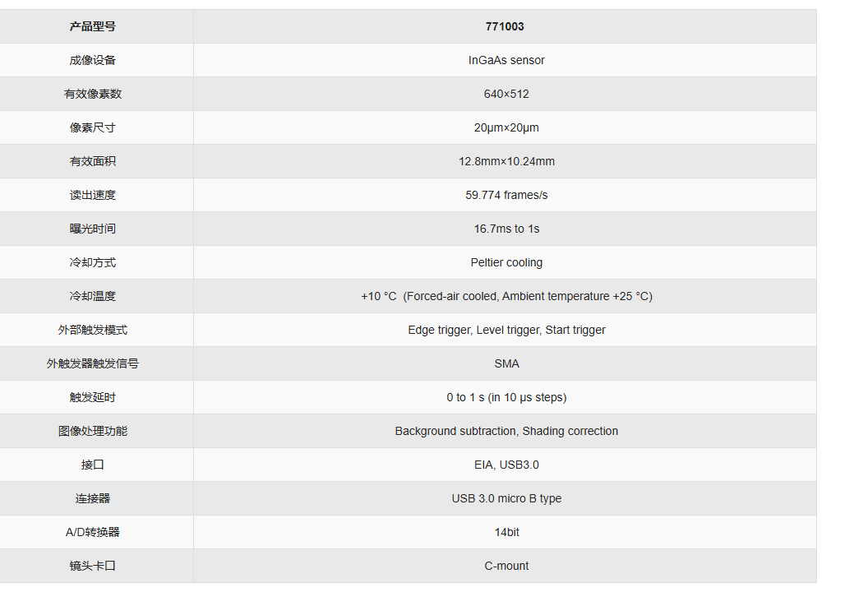Select the 16.7ms to 1s exposure value
The height and width of the screenshot is (606, 868).
pyautogui.click(x=506, y=229)
